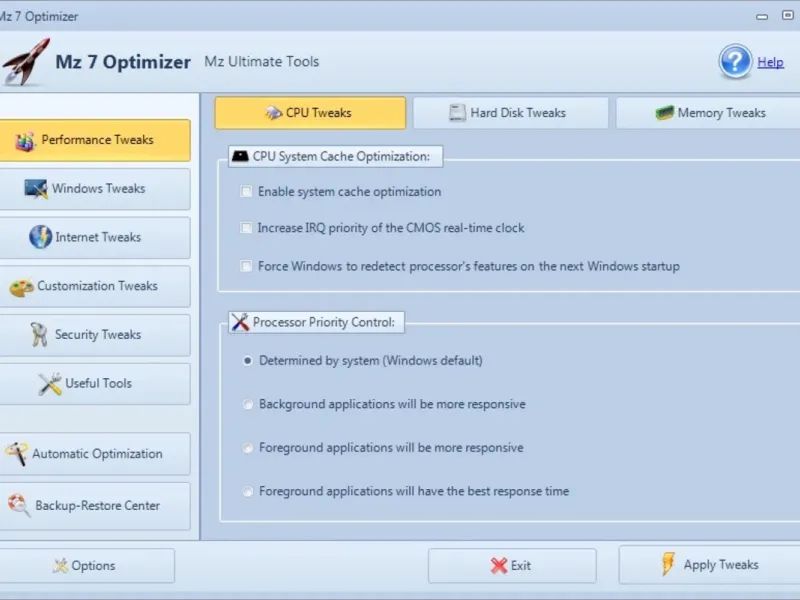Click the Options sparkle icon
Screen dimensions: 800x600
[x=60, y=565]
